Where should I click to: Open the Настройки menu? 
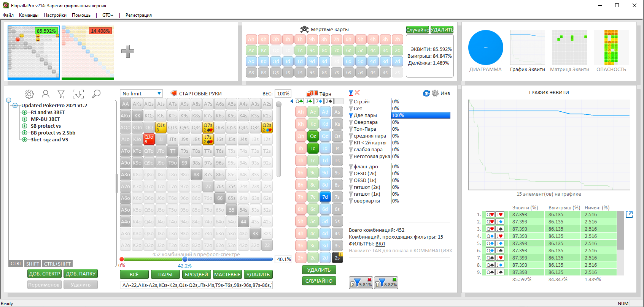pyautogui.click(x=55, y=15)
